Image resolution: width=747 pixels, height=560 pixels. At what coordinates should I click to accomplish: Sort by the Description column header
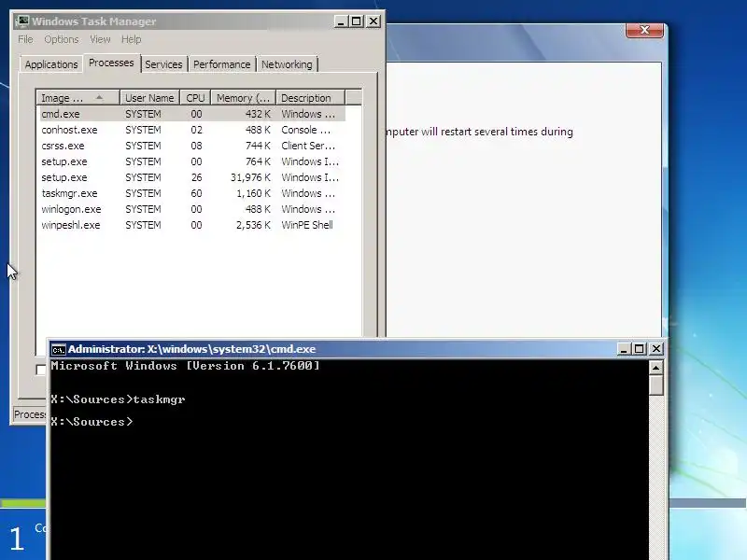[310, 98]
